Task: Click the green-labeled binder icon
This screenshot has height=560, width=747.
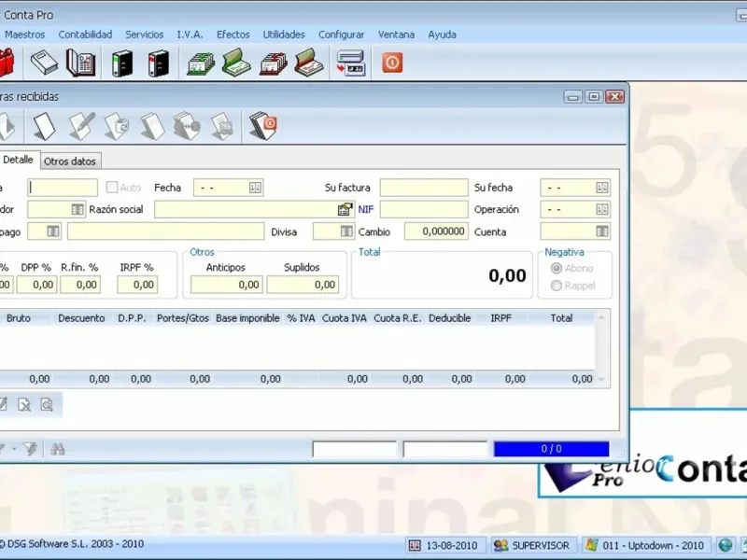Action: [122, 63]
